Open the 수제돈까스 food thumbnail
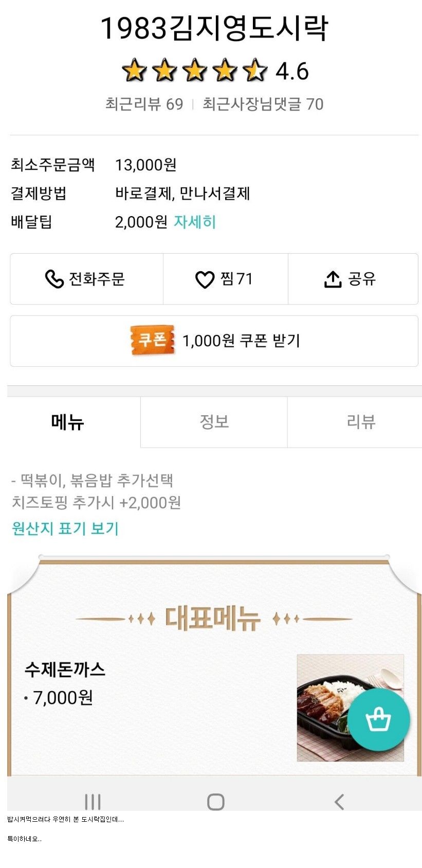The height and width of the screenshot is (868, 422). pyautogui.click(x=350, y=707)
